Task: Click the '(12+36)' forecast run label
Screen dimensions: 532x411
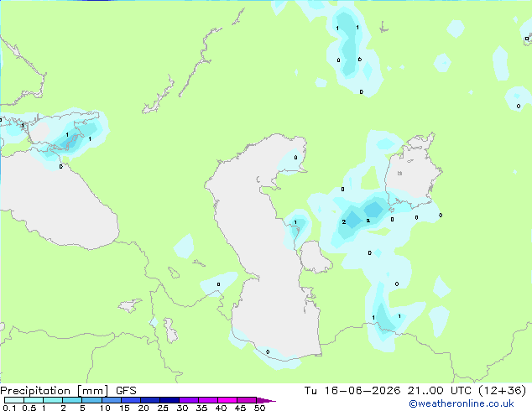Action: pyautogui.click(x=502, y=391)
